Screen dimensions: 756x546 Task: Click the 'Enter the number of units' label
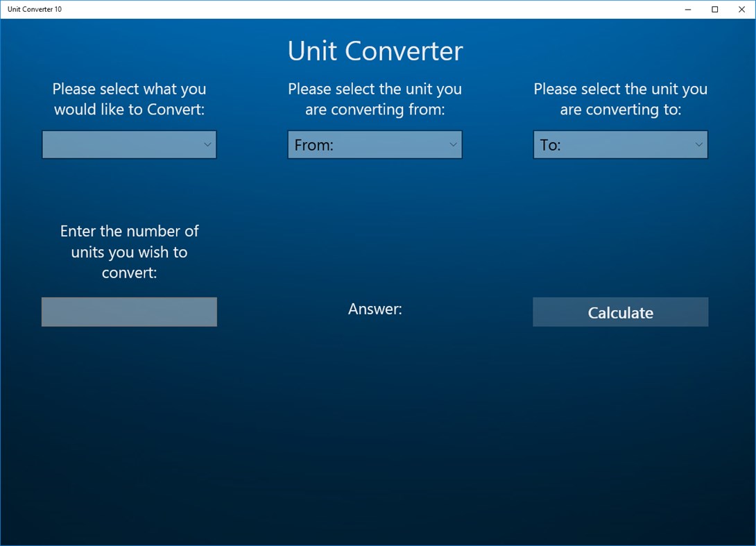pyautogui.click(x=129, y=252)
